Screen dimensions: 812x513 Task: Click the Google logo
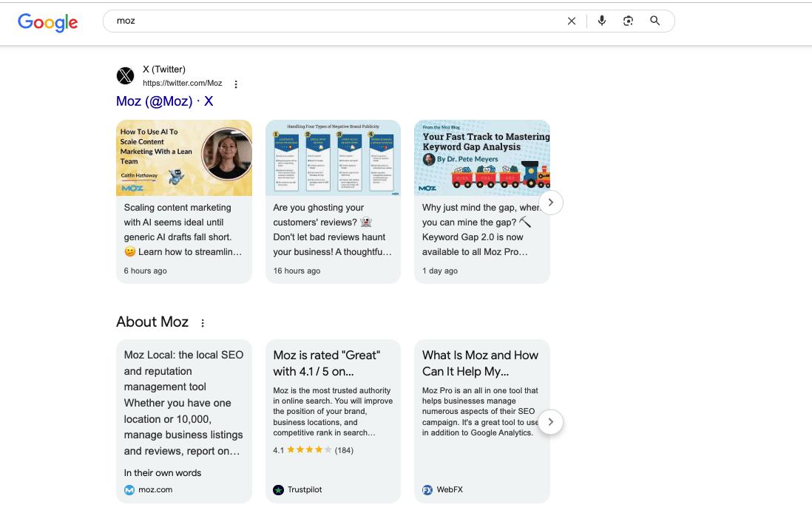48,22
